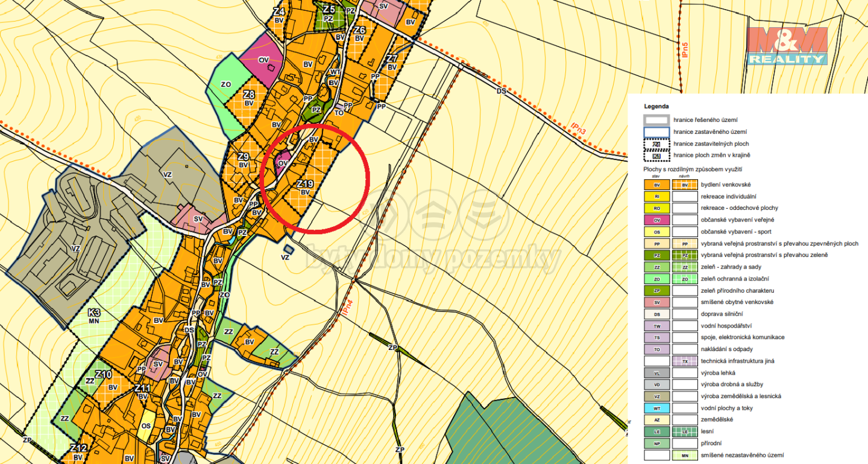Click the blue-outlined 'hranice zastavěného území' symbol

(x=657, y=132)
